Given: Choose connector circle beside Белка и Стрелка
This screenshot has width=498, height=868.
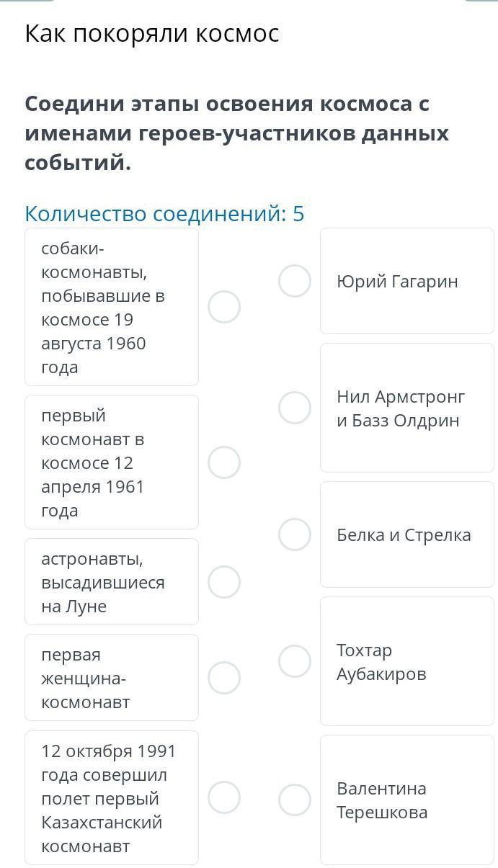Looking at the screenshot, I should coord(295,534).
